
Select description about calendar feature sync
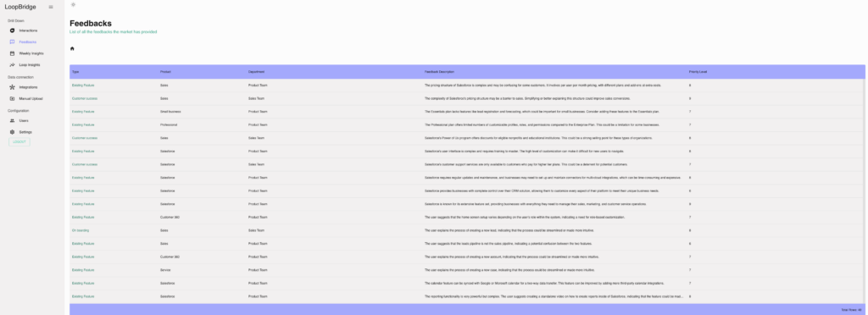544,284
